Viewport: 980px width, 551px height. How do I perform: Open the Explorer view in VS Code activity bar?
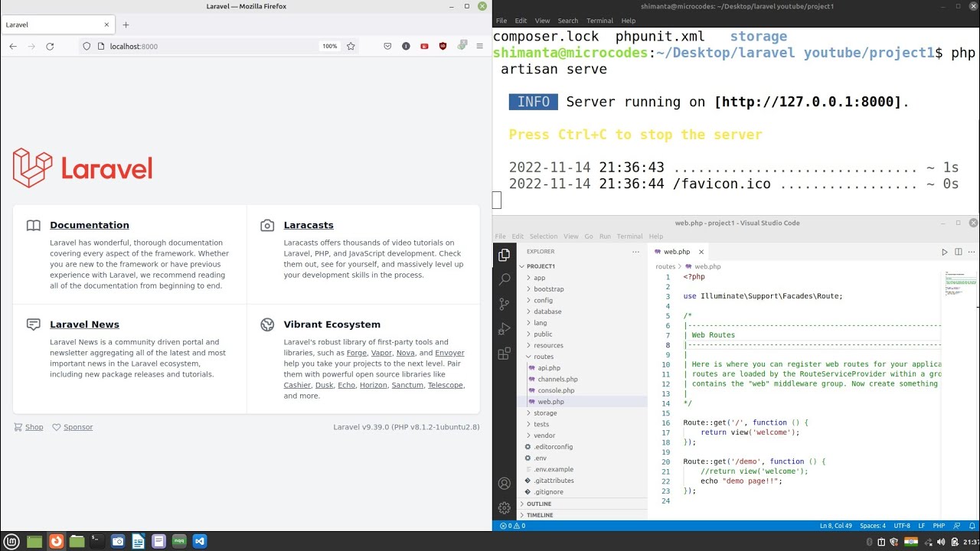pyautogui.click(x=504, y=256)
